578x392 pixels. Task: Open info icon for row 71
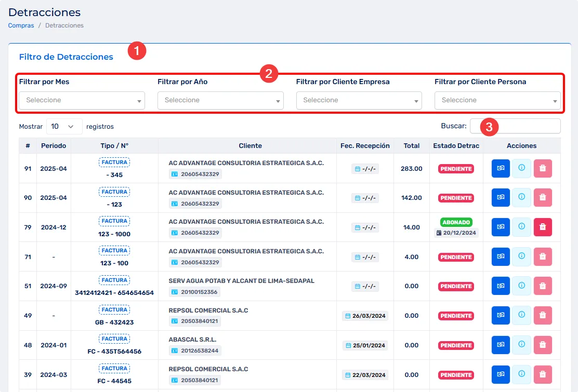point(521,256)
